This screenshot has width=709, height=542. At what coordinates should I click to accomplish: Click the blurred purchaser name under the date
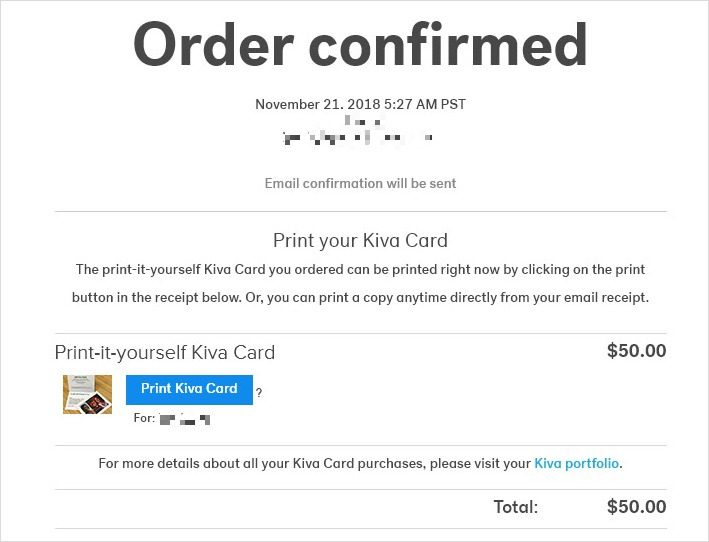[364, 121]
